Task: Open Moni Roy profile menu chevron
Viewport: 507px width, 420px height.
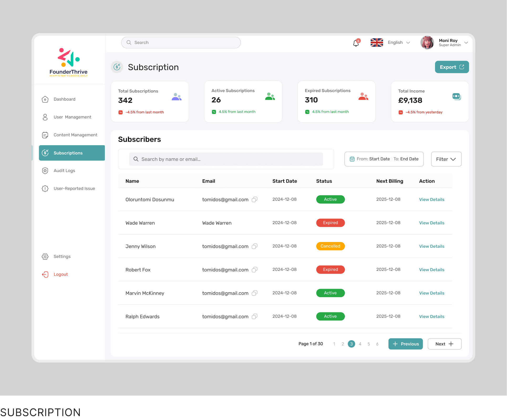Action: point(466,43)
